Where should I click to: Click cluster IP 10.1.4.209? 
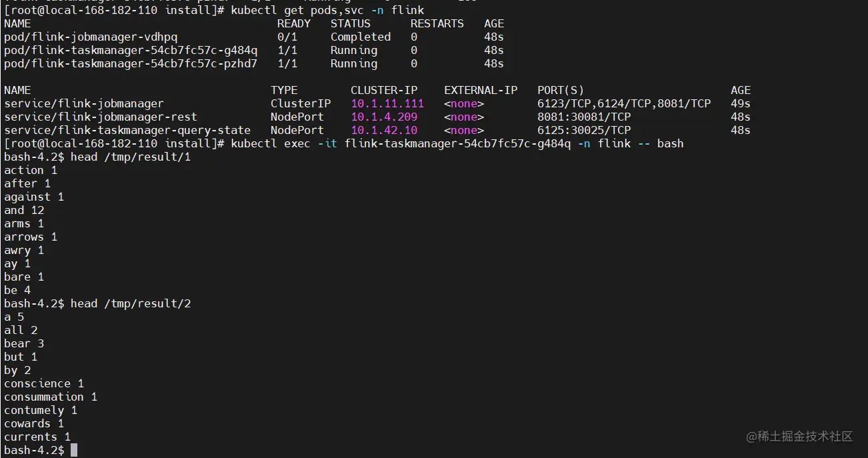click(384, 117)
